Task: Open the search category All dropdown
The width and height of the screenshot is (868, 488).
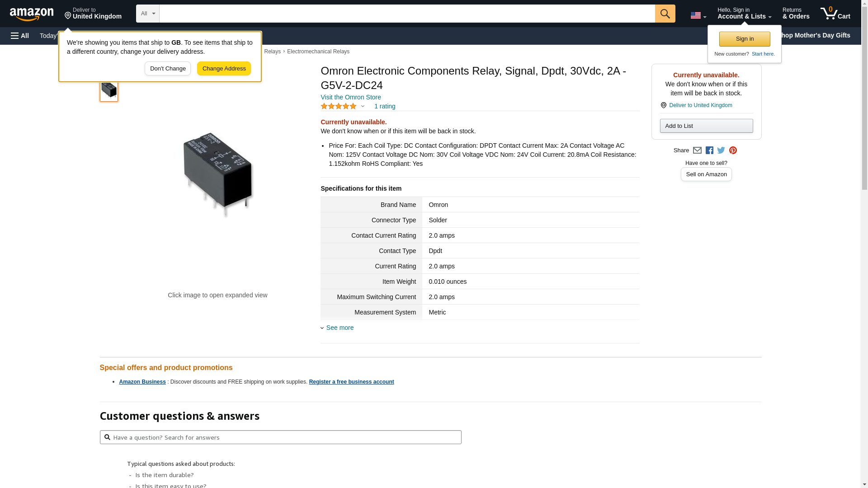Action: 147,14
